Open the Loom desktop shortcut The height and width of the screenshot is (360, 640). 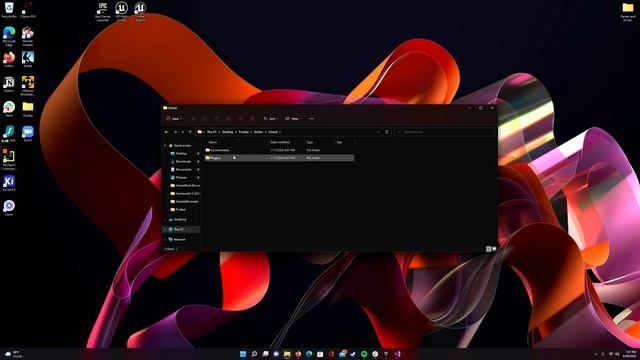(x=9, y=208)
